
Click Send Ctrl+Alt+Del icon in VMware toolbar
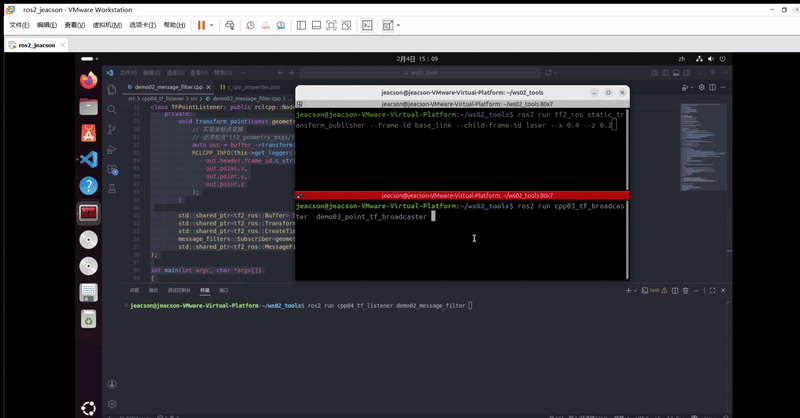pos(230,25)
